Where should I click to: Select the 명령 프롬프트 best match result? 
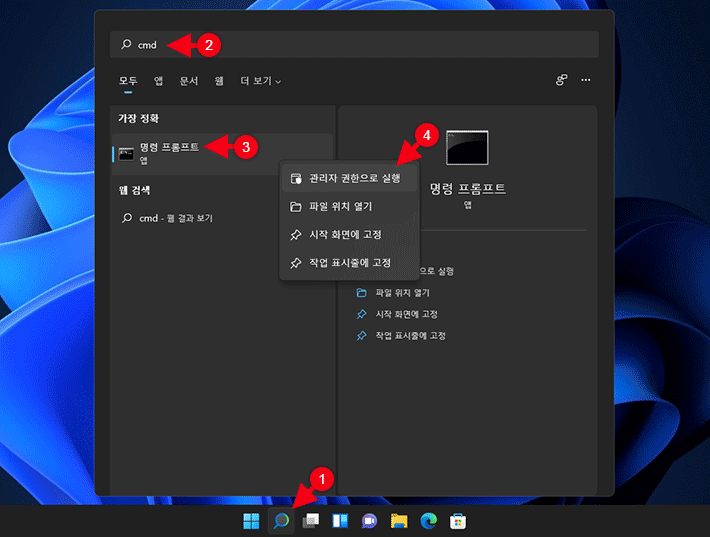tap(222, 154)
